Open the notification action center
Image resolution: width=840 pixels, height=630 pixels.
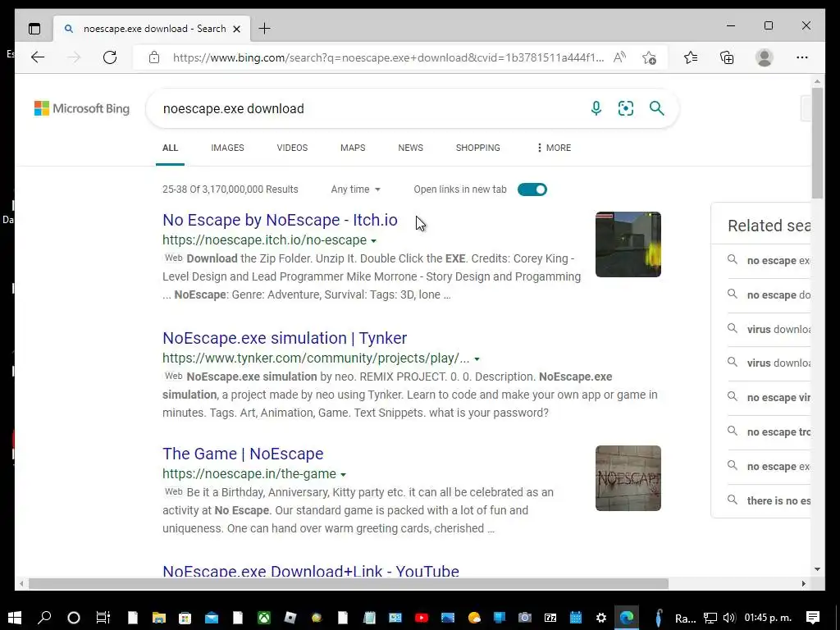coord(813,618)
